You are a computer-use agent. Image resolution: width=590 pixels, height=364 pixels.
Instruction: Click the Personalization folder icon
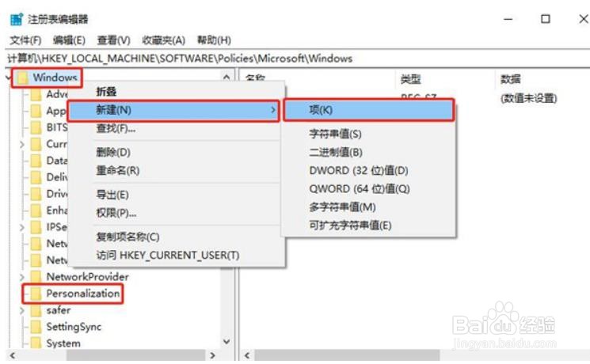36,294
